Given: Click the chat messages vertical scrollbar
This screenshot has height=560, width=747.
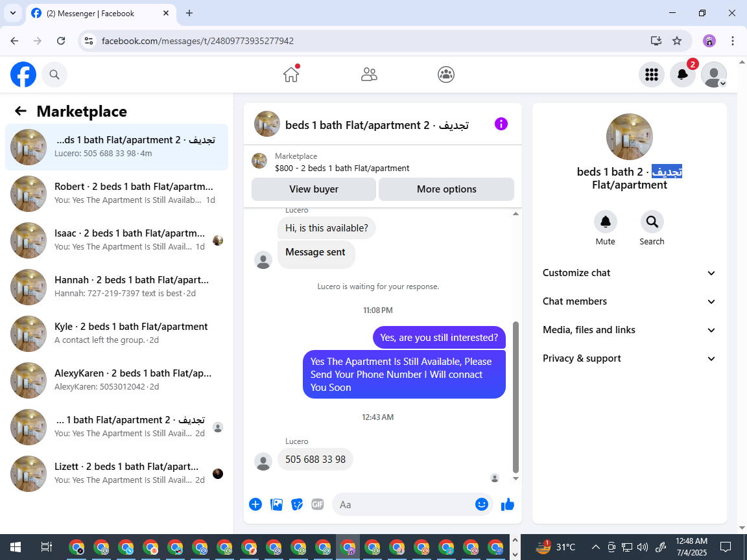Looking at the screenshot, I should click(516, 397).
